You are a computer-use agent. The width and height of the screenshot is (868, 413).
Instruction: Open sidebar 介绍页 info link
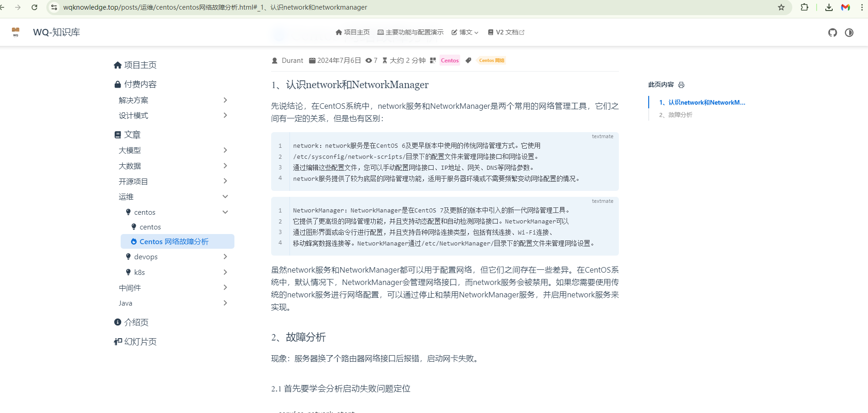point(131,322)
